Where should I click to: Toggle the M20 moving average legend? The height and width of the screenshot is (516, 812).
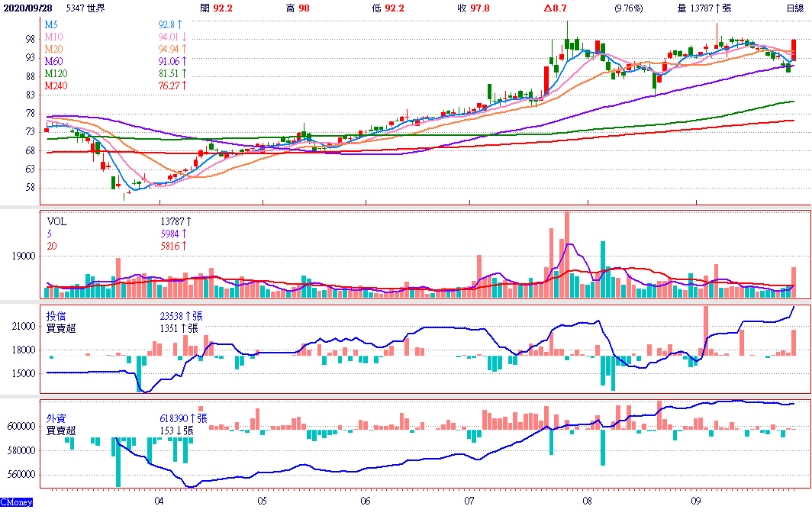54,49
